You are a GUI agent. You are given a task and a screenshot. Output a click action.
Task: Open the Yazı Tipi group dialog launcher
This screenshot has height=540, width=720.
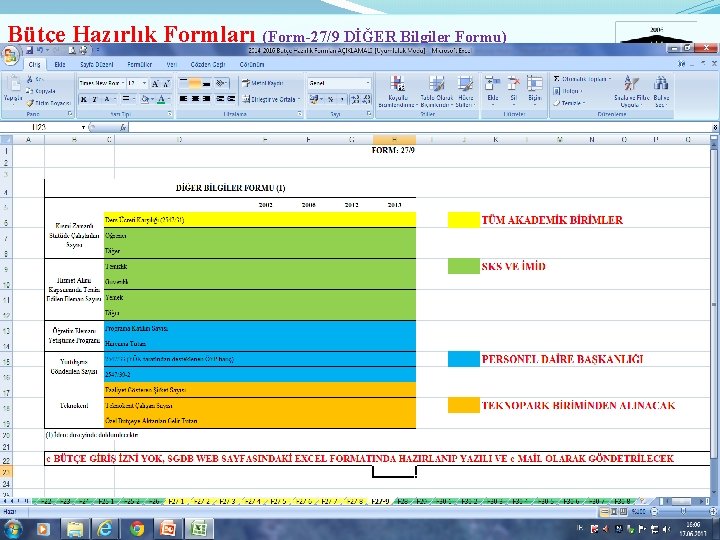point(169,113)
